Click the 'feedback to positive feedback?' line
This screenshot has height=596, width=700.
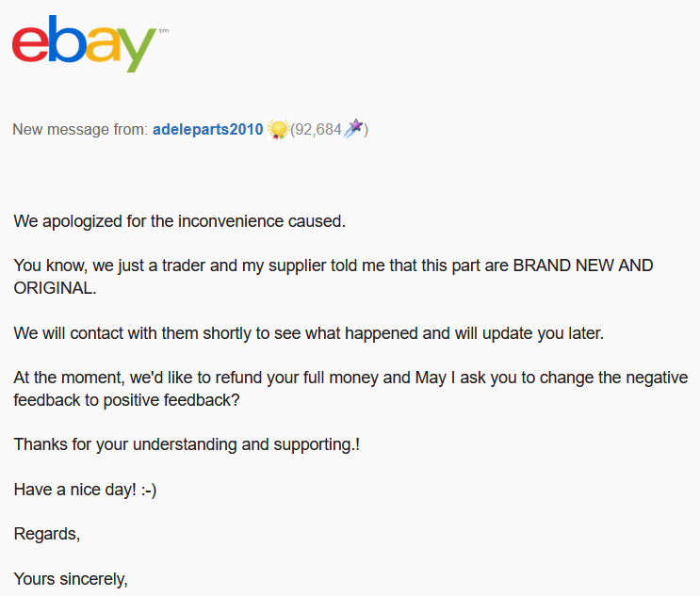pos(126,400)
